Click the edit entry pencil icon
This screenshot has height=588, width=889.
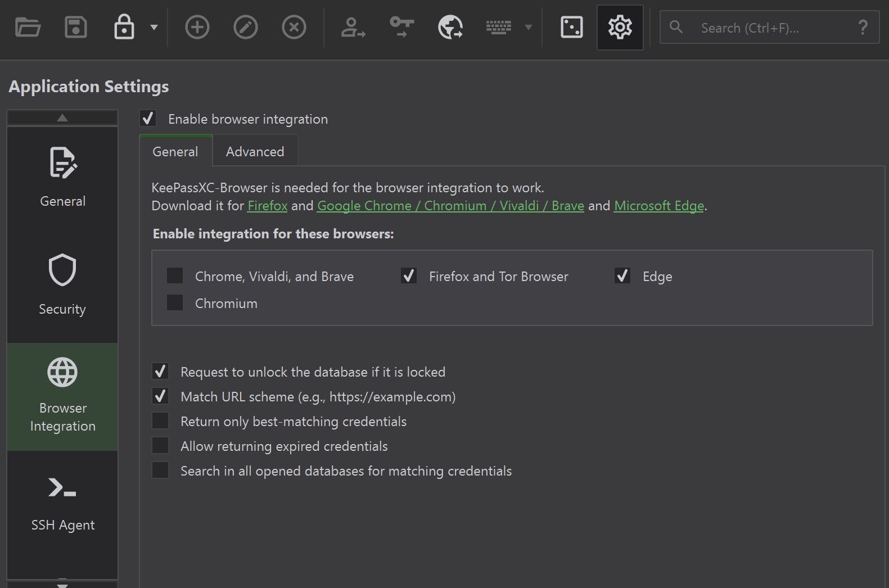pyautogui.click(x=246, y=27)
